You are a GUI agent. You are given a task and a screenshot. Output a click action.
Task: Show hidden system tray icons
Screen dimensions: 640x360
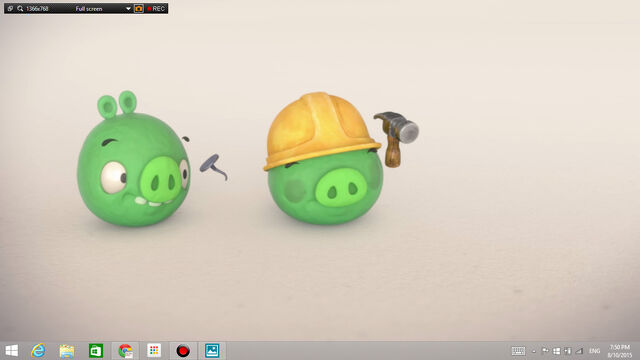(534, 351)
